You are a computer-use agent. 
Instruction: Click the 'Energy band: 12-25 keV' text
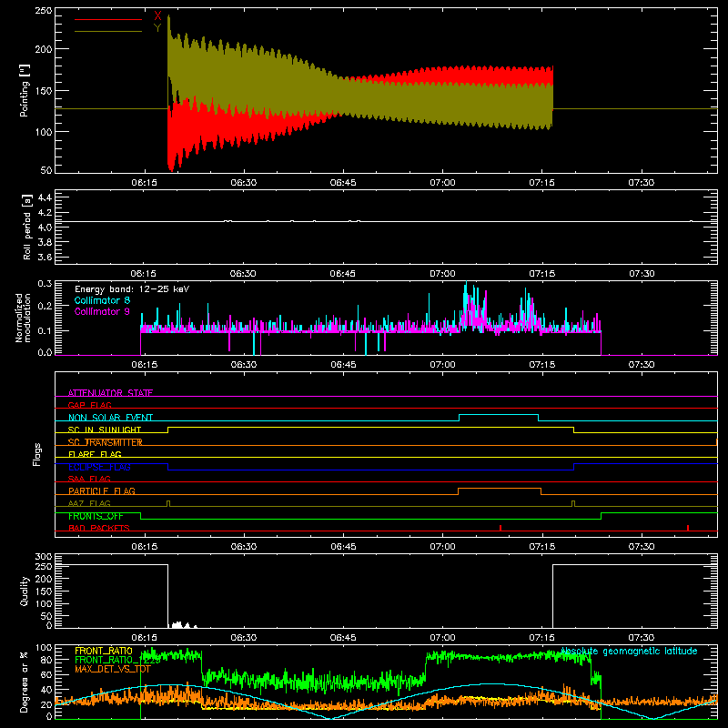(x=132, y=289)
